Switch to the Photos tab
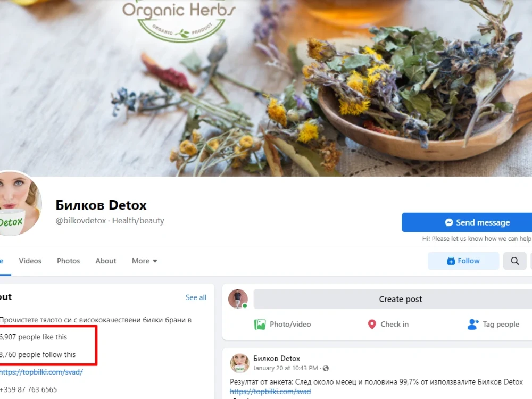 click(x=68, y=261)
